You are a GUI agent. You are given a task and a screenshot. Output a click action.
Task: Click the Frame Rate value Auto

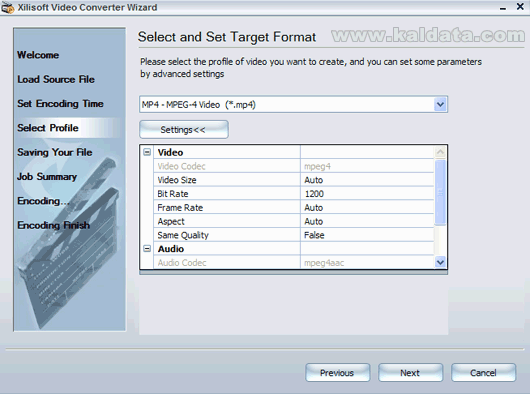point(314,208)
